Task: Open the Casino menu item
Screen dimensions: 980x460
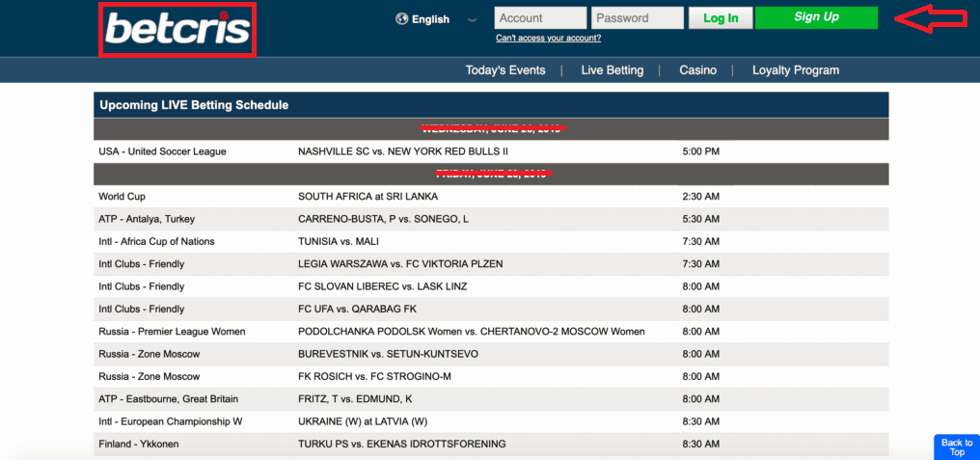Action: [697, 70]
